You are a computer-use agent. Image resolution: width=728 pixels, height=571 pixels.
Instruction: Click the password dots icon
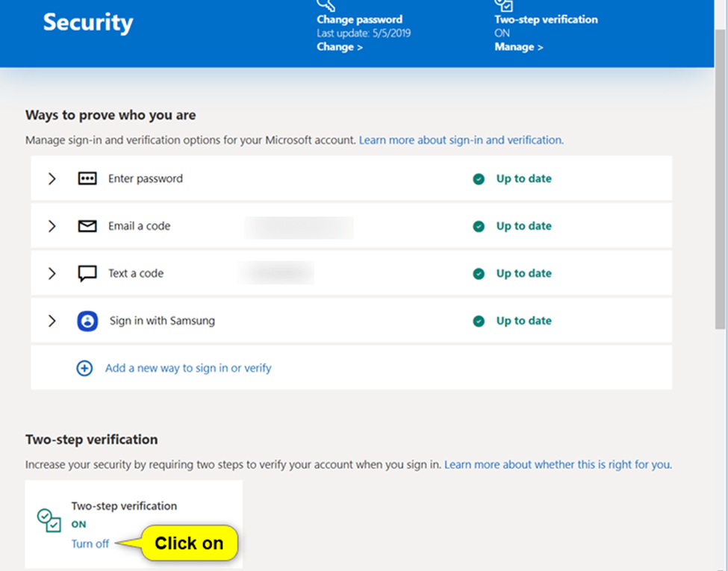tap(87, 179)
